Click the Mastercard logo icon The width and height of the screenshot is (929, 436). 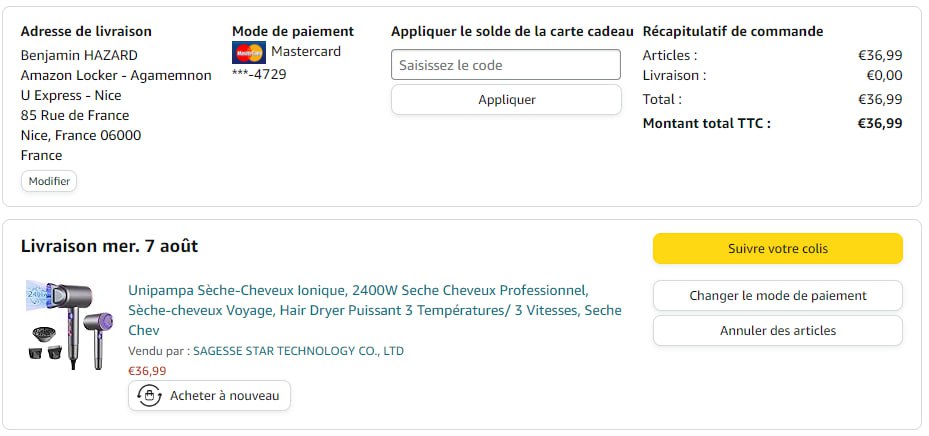[x=248, y=53]
